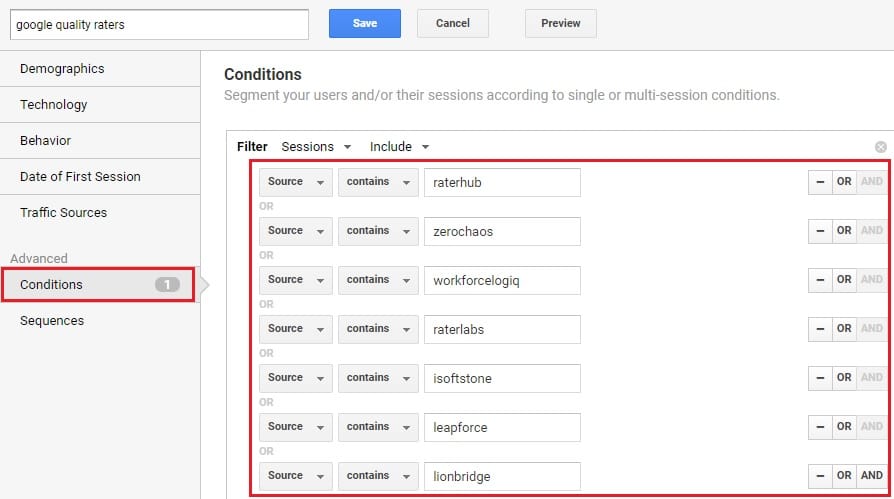Viewport: 894px width, 499px height.
Task: Delete the raterlabs condition row
Action: [820, 329]
